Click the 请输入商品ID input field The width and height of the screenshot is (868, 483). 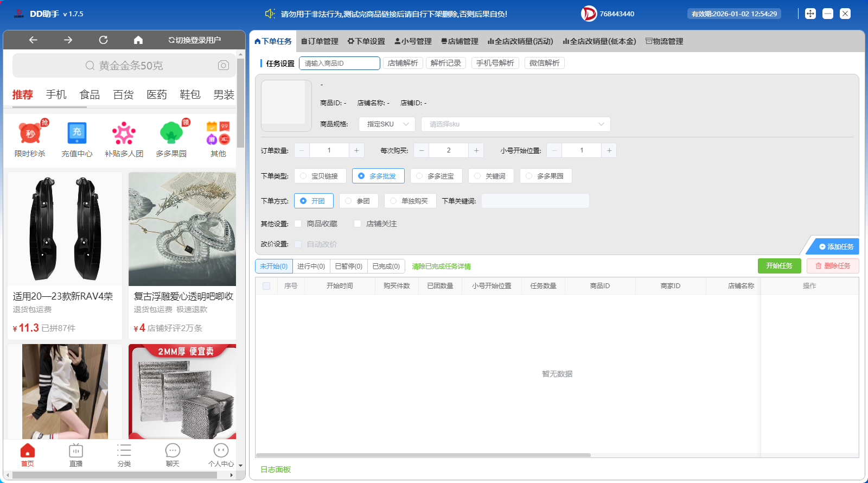pyautogui.click(x=339, y=63)
